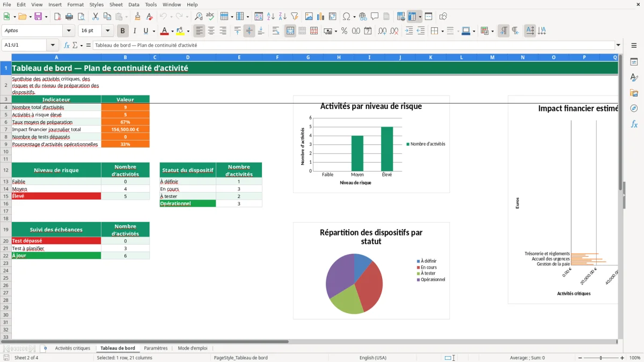
Task: Open the sidebar Navigator panel
Action: (634, 108)
